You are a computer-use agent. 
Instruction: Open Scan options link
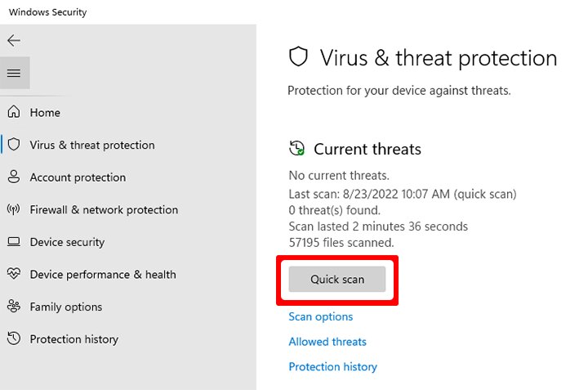[321, 316]
